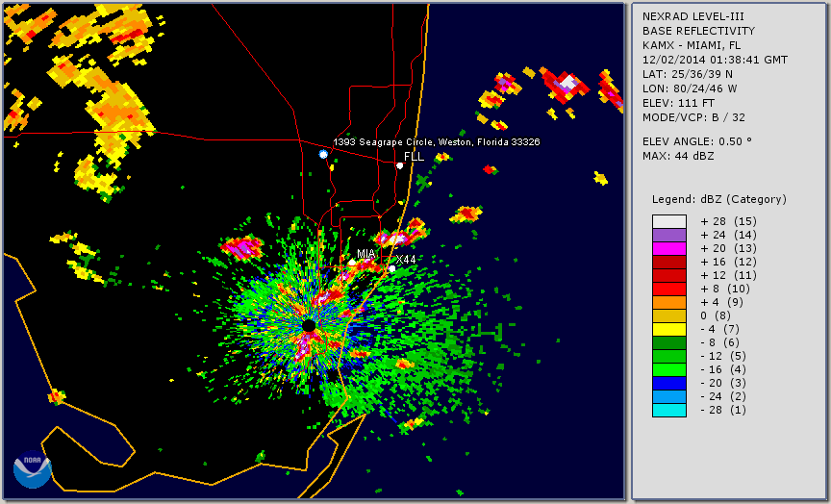The width and height of the screenshot is (831, 504).
Task: Click the ELEV ANGLE: 0.50 text
Action: coord(697,141)
